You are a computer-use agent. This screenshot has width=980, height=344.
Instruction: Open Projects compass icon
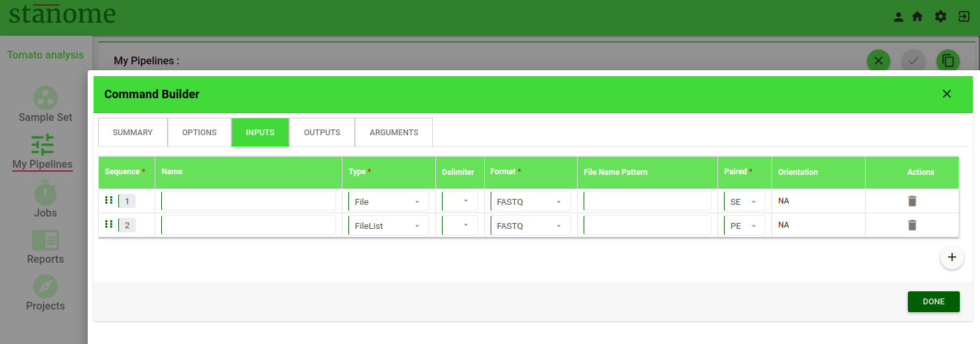pyautogui.click(x=45, y=287)
